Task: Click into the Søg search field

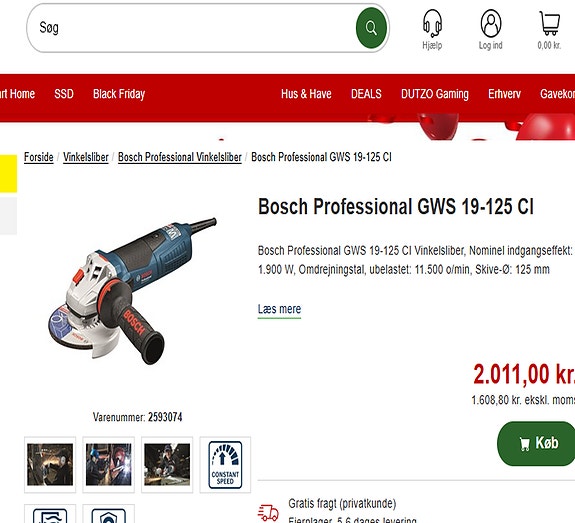Action: coord(191,28)
